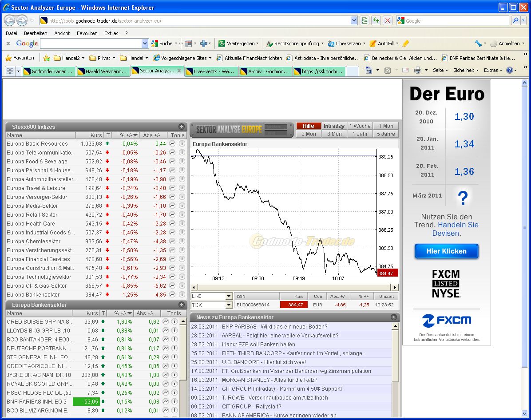Click the Add to Favorites star icon
This screenshot has width=531, height=420.
pos(46,58)
